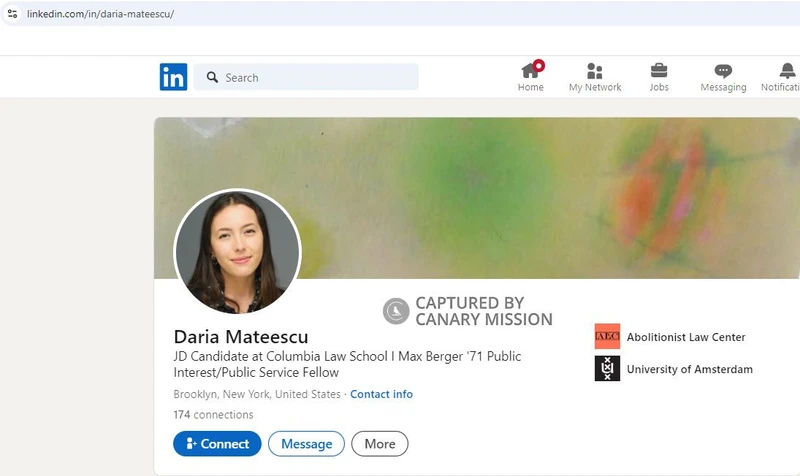Select the Daria Mateescu name heading
The image size is (800, 476).
pos(241,337)
